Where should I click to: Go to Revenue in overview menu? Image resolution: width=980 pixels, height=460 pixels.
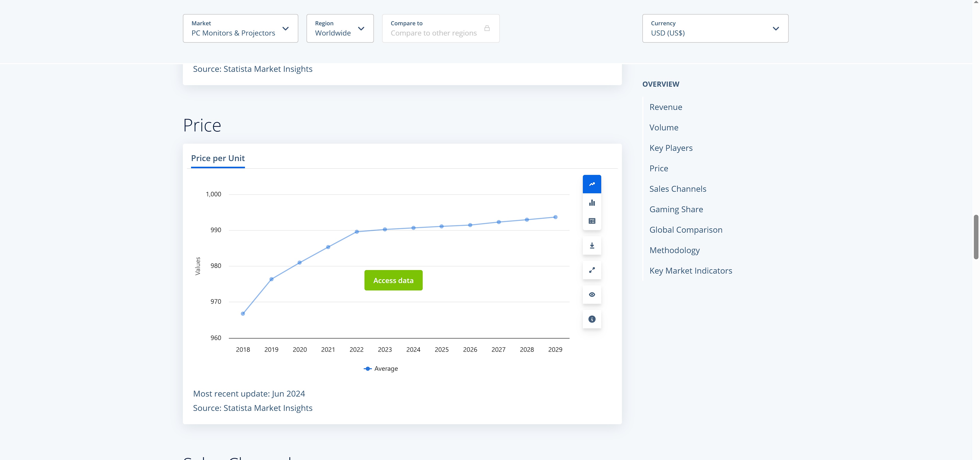pos(665,107)
